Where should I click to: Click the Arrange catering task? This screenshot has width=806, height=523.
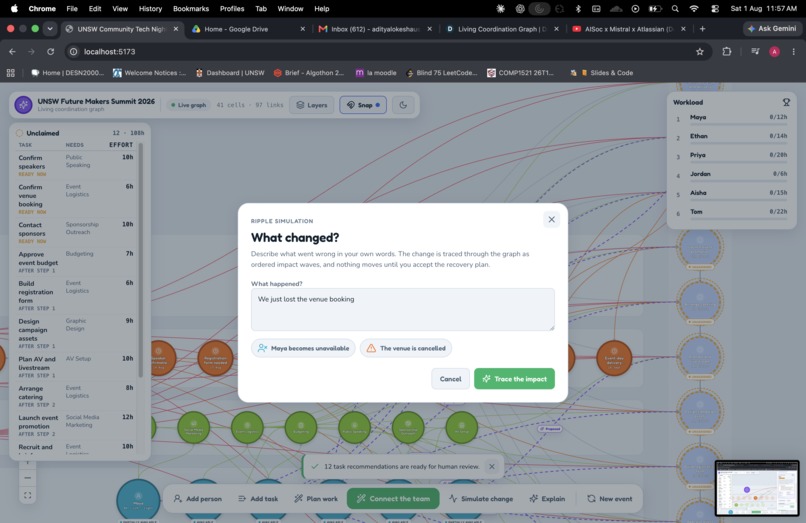click(76, 396)
